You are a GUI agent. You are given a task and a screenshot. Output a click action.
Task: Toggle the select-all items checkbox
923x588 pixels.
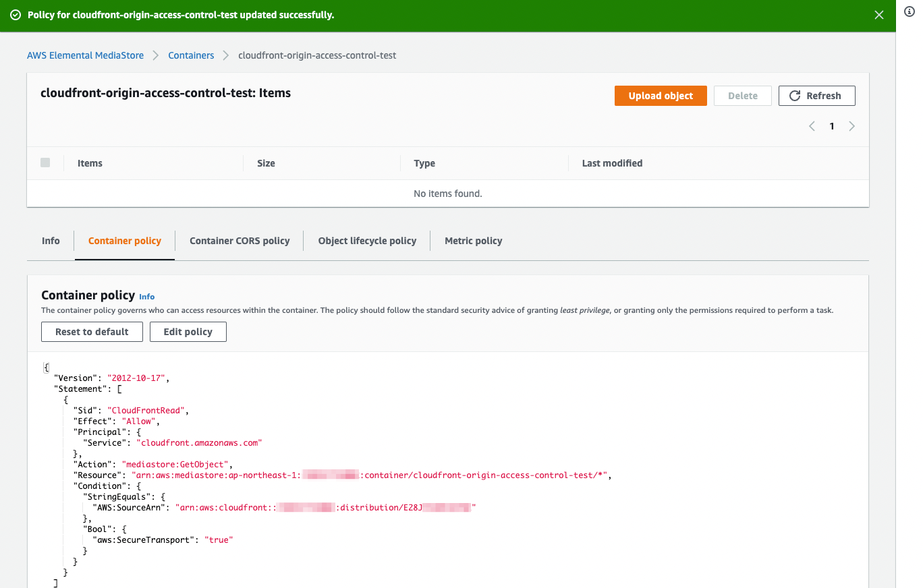tap(45, 163)
